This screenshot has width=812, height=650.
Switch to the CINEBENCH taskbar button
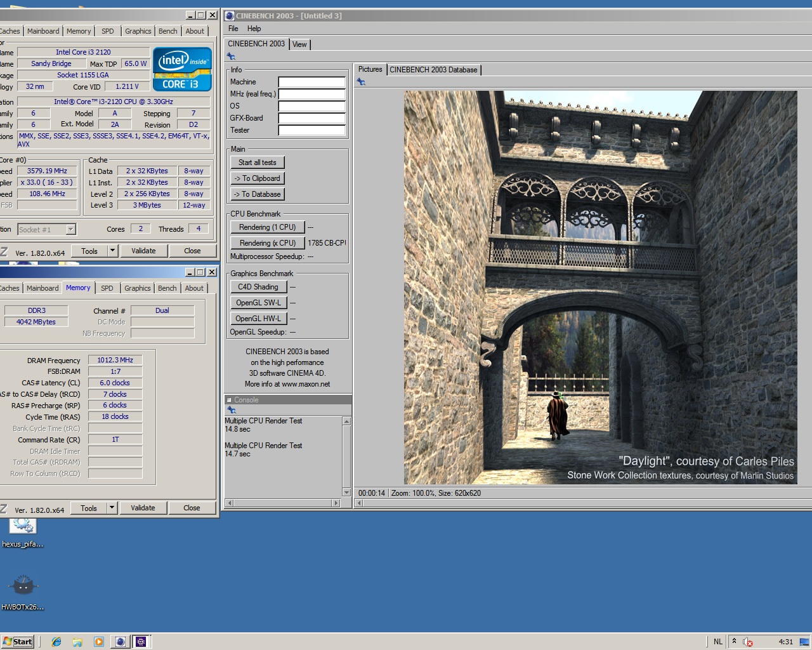(x=120, y=641)
